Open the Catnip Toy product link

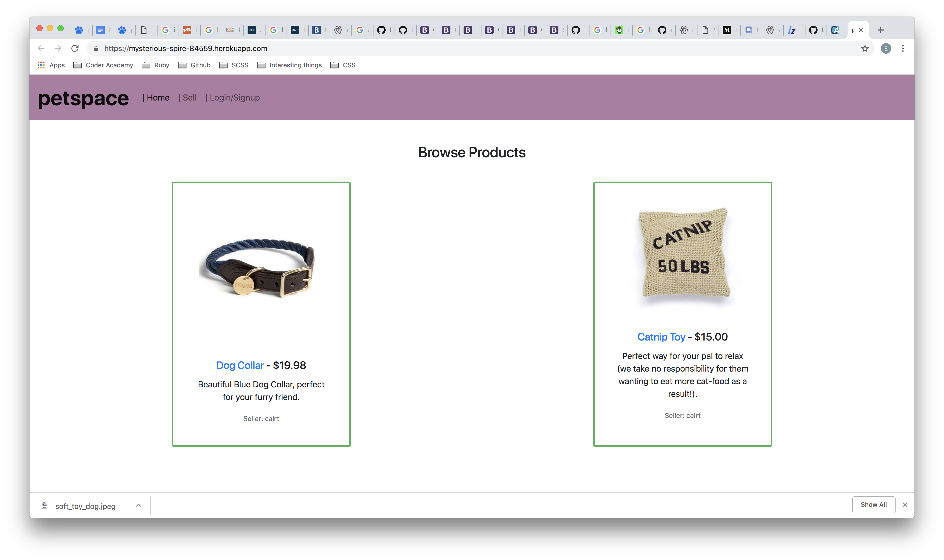point(661,337)
